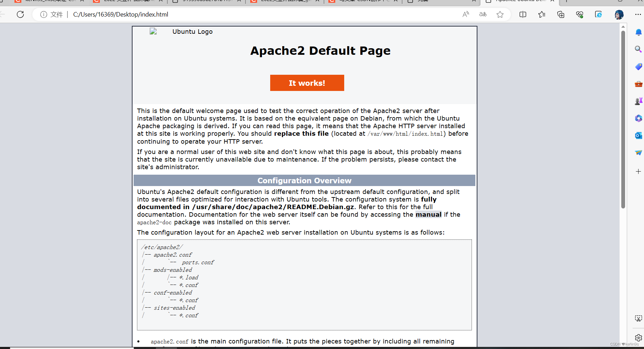Open sidebar shopping tag
This screenshot has width=644, height=349.
(638, 66)
